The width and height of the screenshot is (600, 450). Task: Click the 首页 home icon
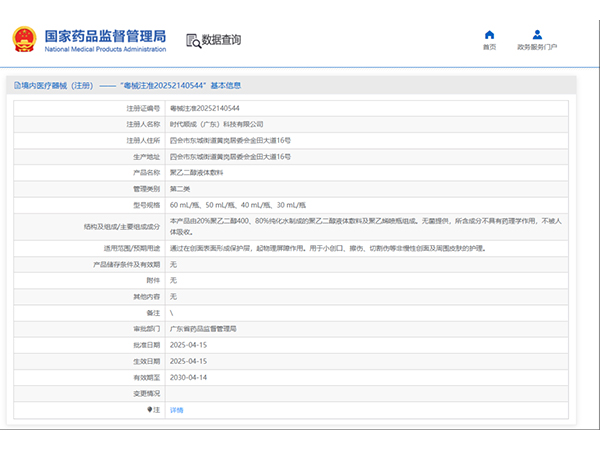click(x=489, y=35)
